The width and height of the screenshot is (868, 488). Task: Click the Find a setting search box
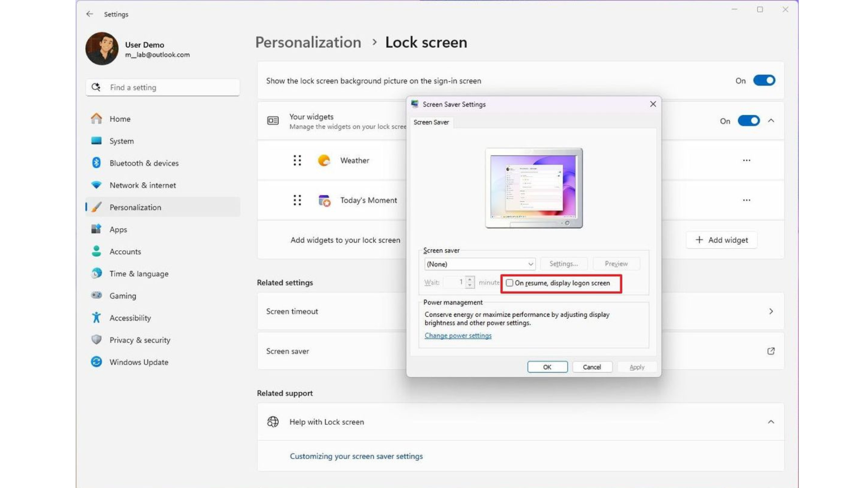pos(163,87)
